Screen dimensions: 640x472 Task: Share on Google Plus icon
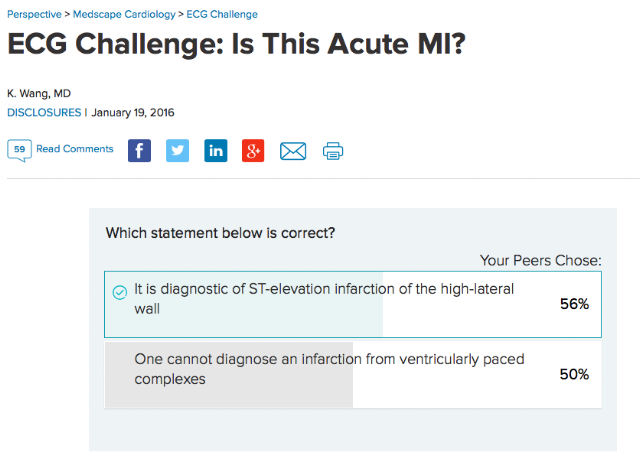tap(253, 151)
